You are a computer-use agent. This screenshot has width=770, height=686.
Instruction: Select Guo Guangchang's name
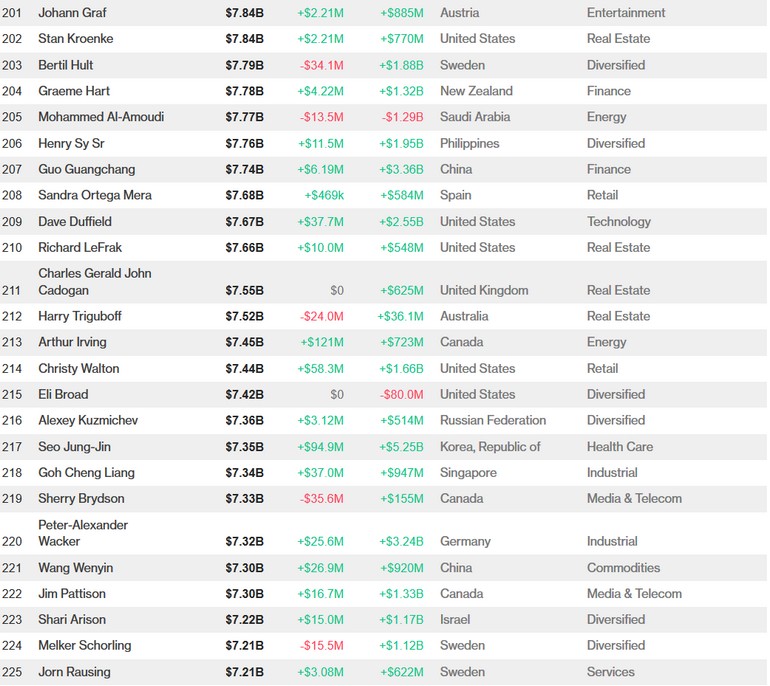pos(86,169)
